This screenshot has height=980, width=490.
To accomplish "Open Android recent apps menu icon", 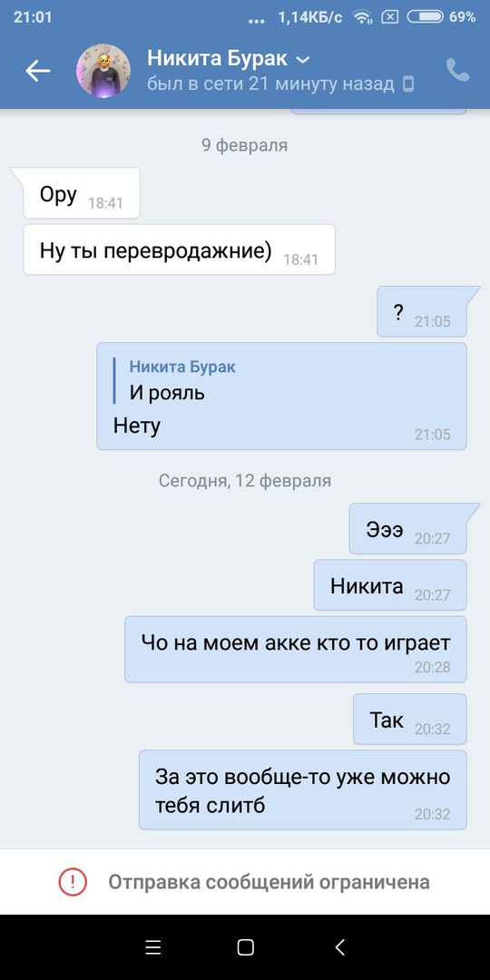I will point(153,947).
